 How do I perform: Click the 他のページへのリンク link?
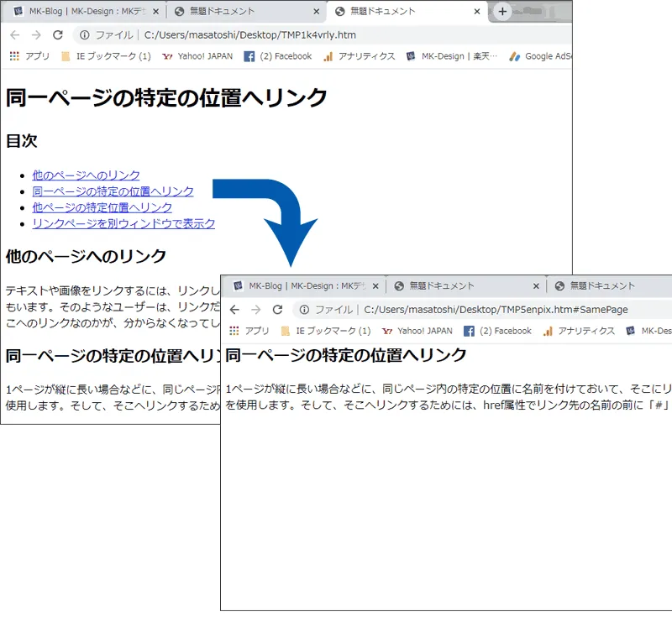[x=85, y=175]
